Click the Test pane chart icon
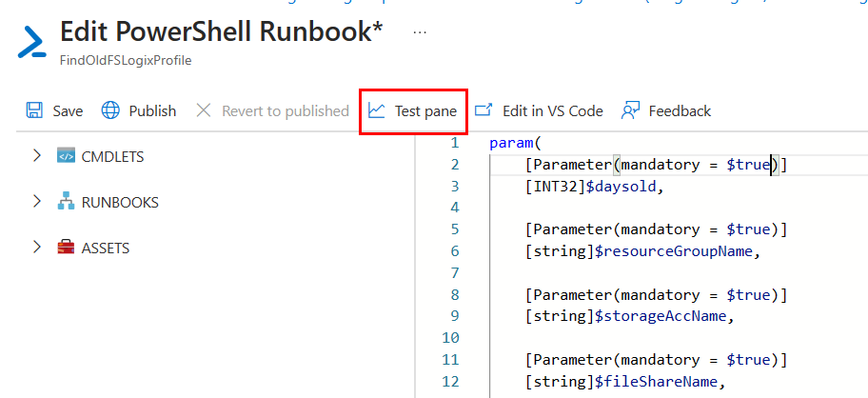Image resolution: width=868 pixels, height=398 pixels. coord(377,110)
